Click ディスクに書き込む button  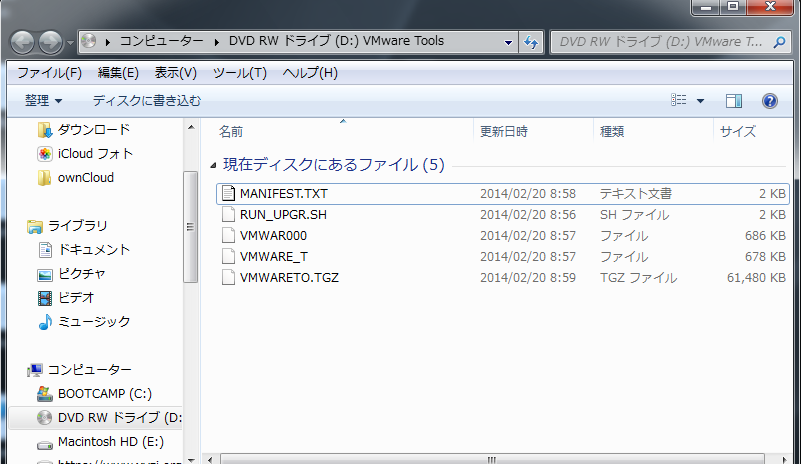point(147,101)
